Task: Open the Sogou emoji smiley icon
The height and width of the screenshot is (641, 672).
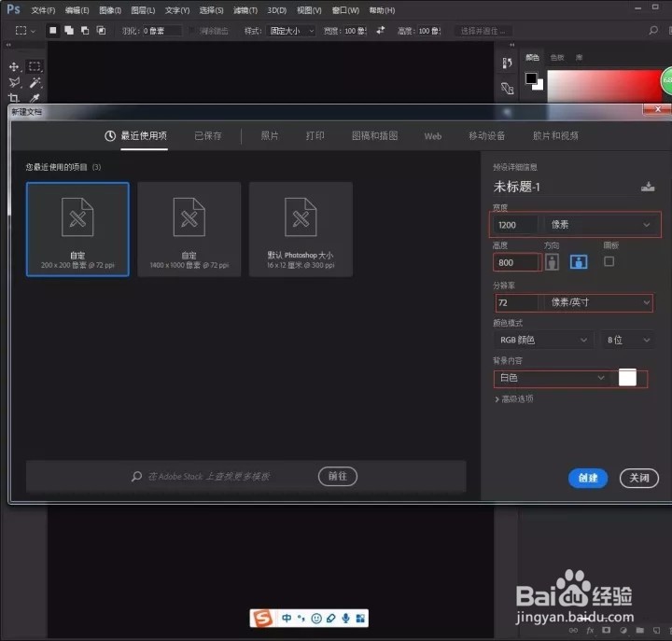Action: click(316, 618)
